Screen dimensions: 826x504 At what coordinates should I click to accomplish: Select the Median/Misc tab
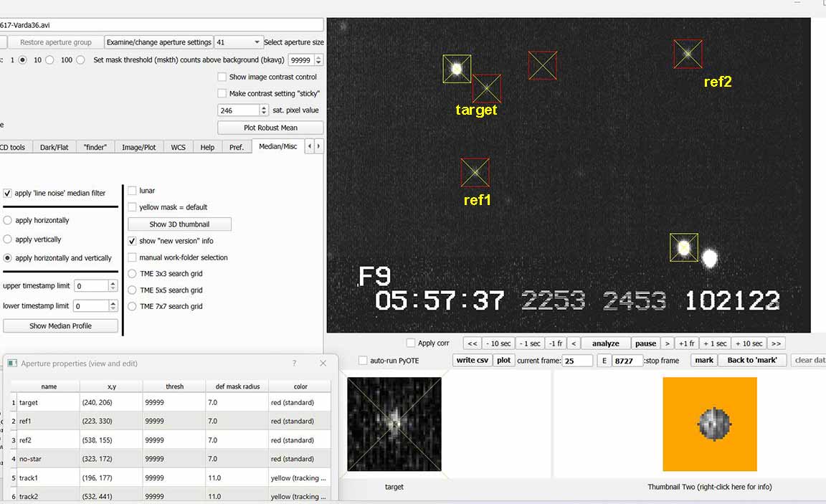277,146
